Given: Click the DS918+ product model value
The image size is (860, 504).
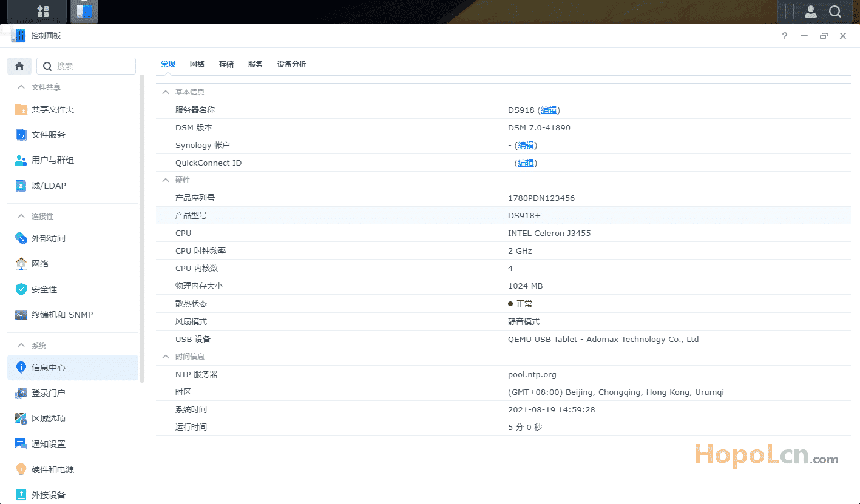Looking at the screenshot, I should [524, 216].
